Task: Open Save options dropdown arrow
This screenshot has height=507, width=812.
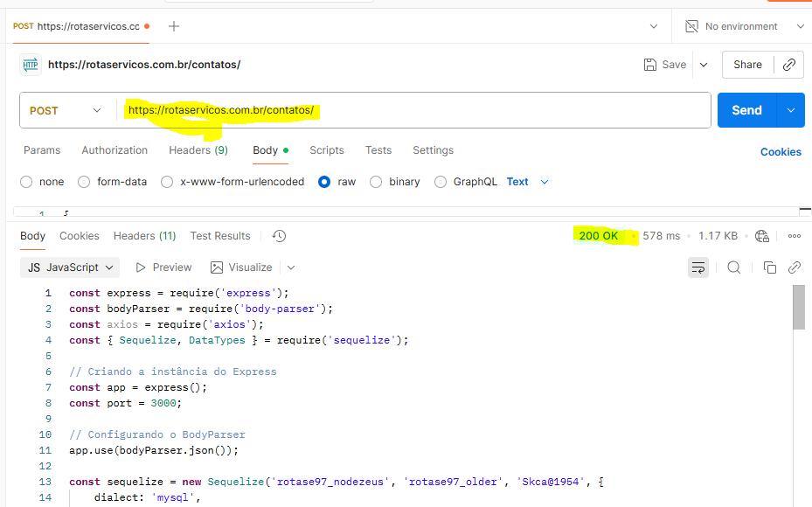Action: pos(704,65)
